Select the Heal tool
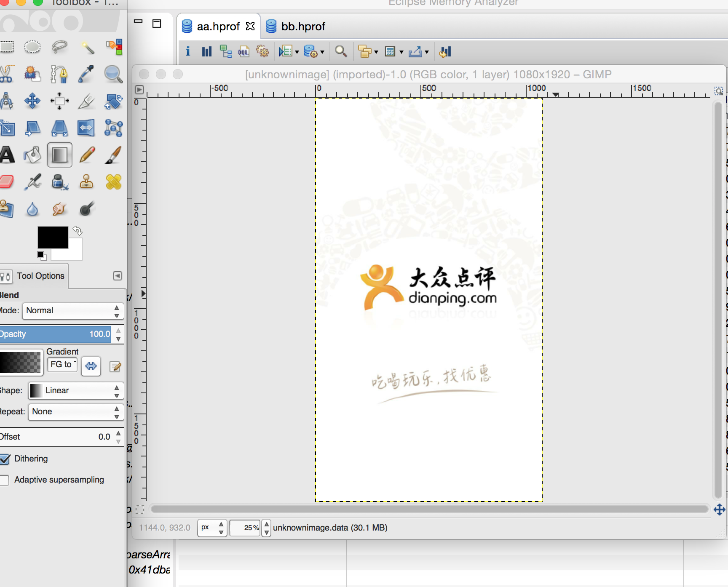 [x=114, y=182]
